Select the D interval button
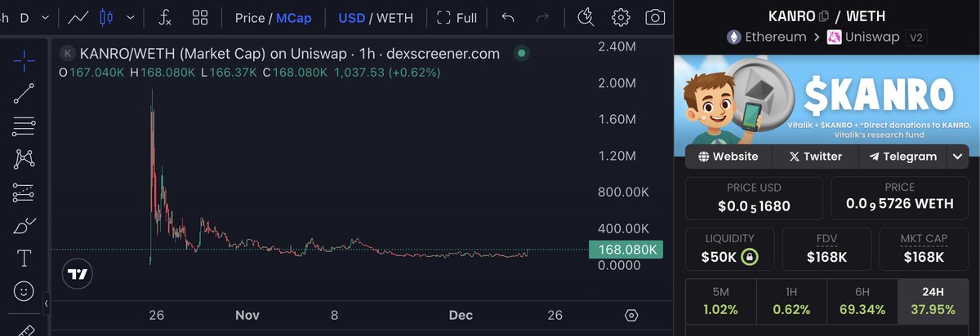The height and width of the screenshot is (336, 980). (24, 17)
